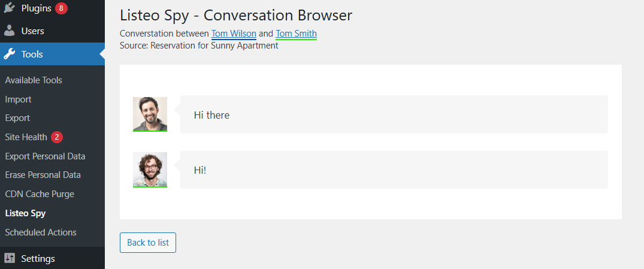Click the Users person icon
This screenshot has height=269, width=644.
pyautogui.click(x=10, y=31)
